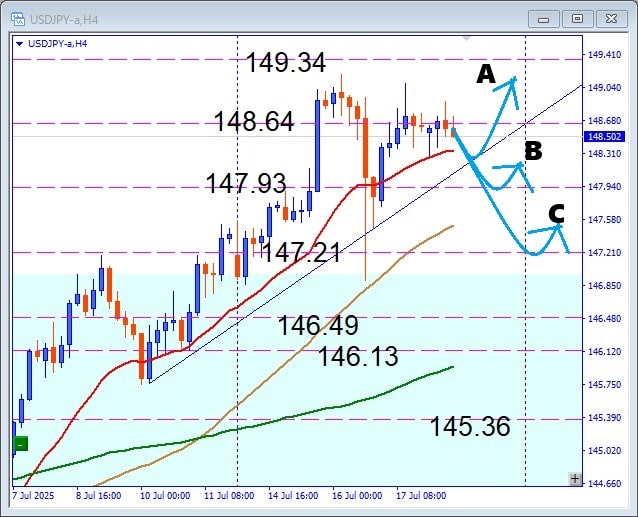Click the scenario label A
The width and height of the screenshot is (638, 517).
pyautogui.click(x=486, y=74)
